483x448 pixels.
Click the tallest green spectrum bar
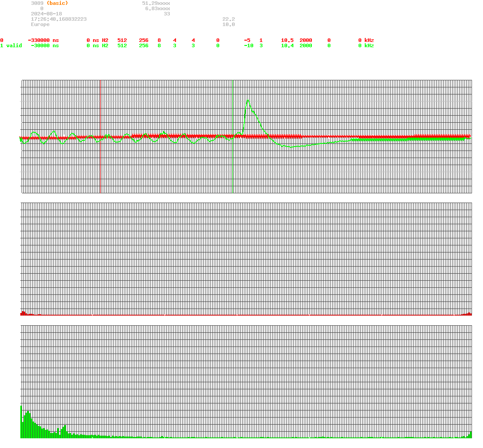(x=21, y=422)
